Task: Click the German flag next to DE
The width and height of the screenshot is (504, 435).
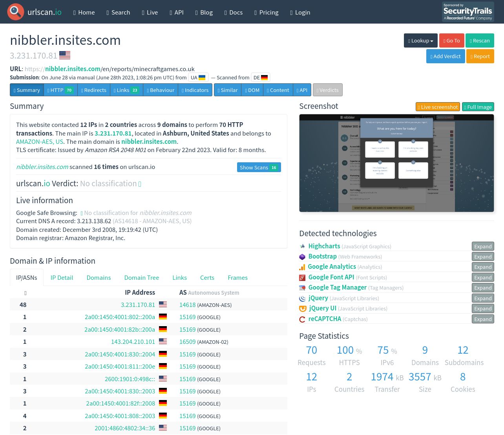Action: coord(264,77)
